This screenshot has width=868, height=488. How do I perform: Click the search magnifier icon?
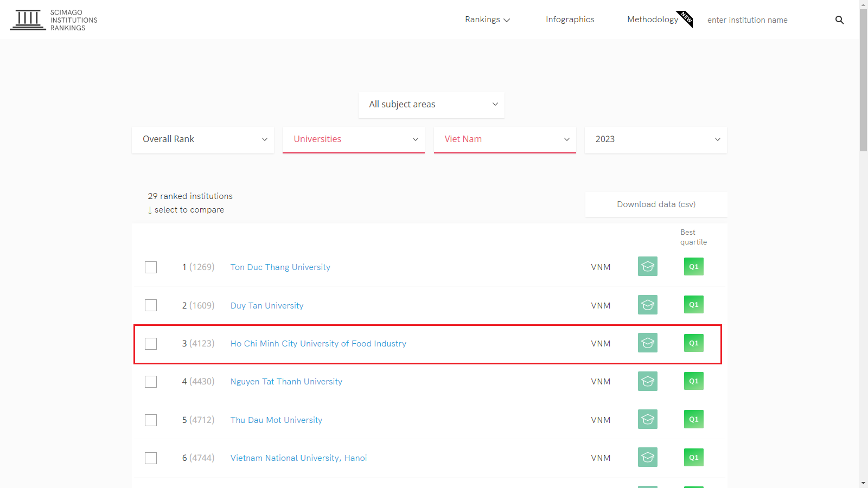pos(839,20)
